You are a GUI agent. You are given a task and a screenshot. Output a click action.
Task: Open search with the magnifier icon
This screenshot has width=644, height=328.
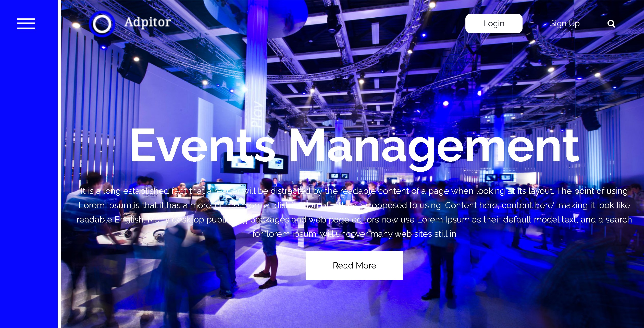point(611,24)
